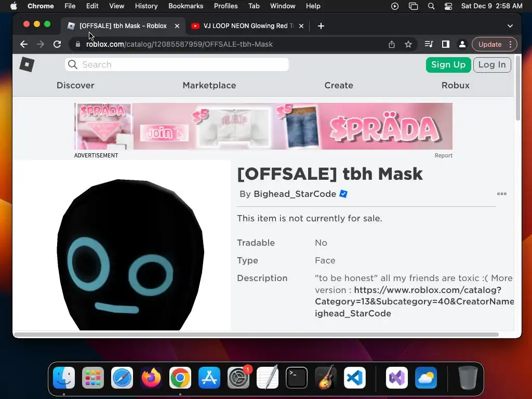Open the Robux page
Viewport: 532px width, 399px height.
pyautogui.click(x=455, y=85)
